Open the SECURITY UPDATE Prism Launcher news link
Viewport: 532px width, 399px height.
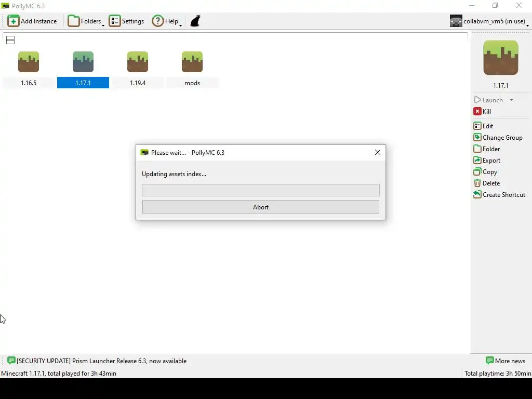pos(101,361)
